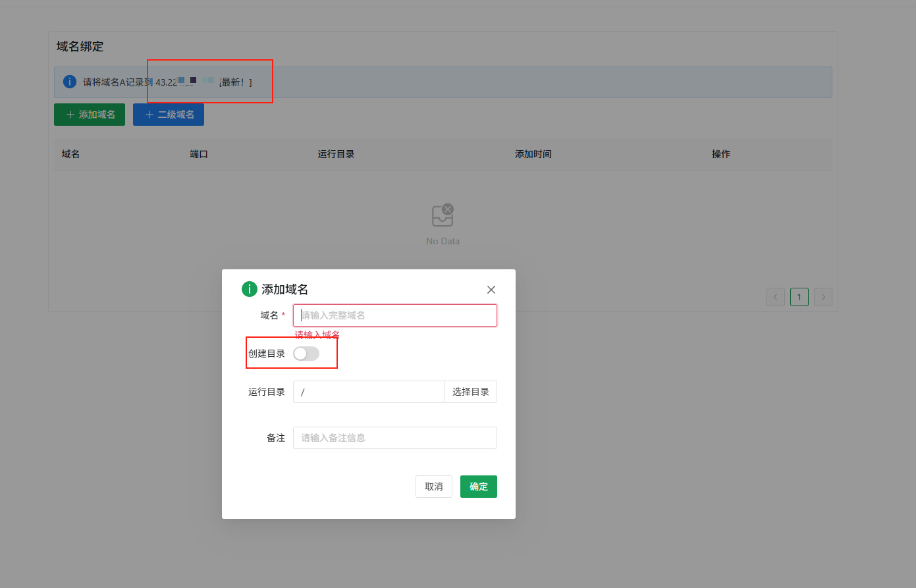This screenshot has width=916, height=588.
Task: Click the 备注 input field
Action: (395, 438)
